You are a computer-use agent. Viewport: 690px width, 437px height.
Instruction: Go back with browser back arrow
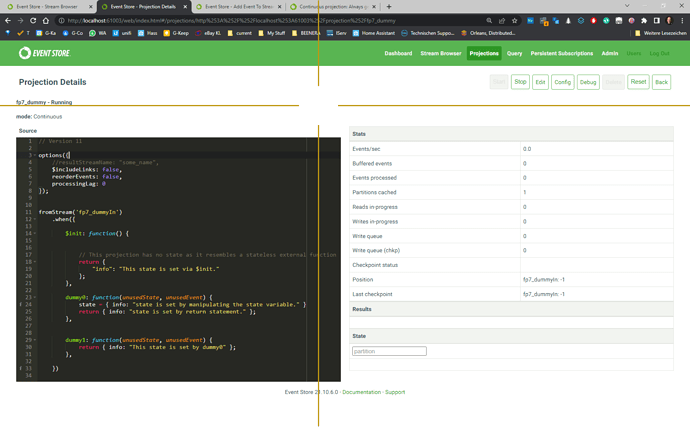pos(8,21)
